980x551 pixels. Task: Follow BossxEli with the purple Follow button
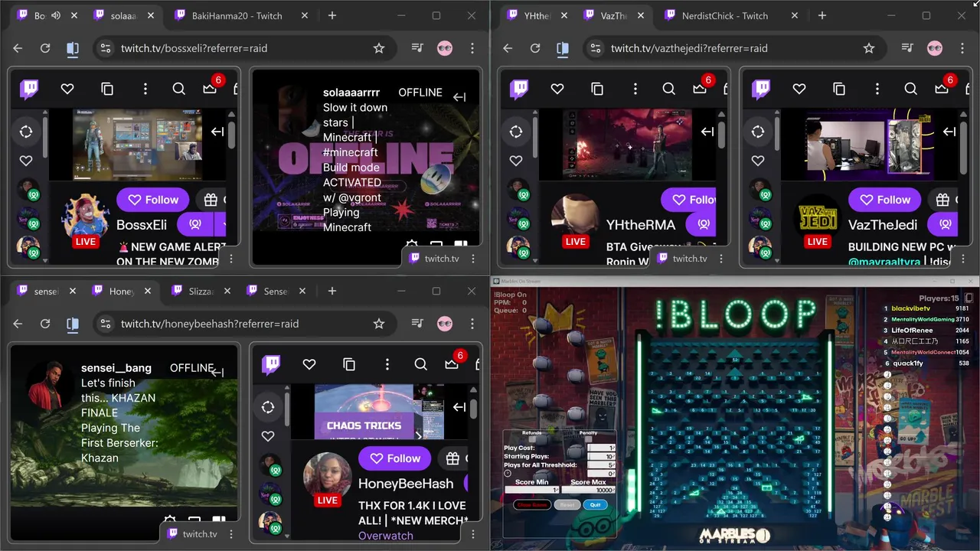click(153, 200)
